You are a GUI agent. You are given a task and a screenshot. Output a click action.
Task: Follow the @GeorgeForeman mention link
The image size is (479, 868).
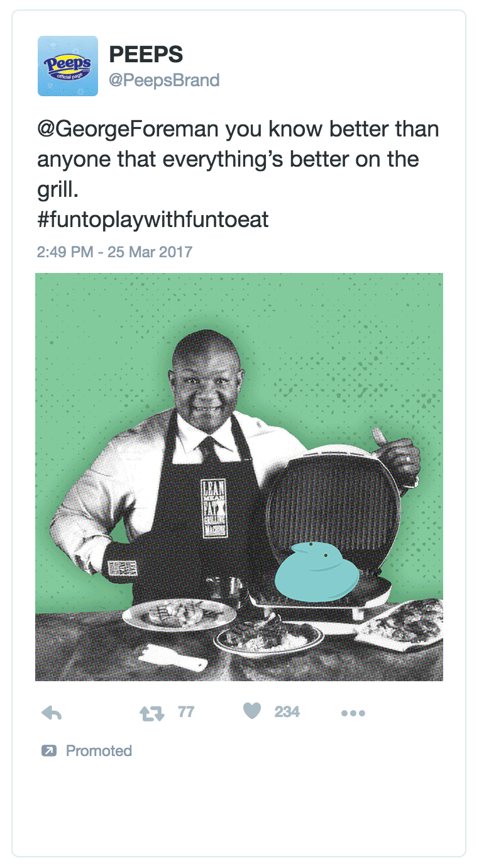pyautogui.click(x=128, y=131)
